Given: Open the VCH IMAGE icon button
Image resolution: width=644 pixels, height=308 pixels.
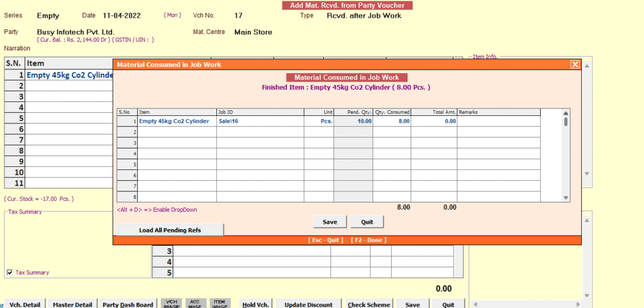Looking at the screenshot, I should tap(171, 304).
